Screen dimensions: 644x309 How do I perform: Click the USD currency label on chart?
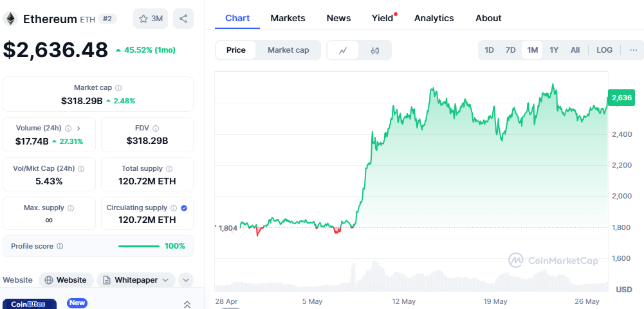pos(624,290)
